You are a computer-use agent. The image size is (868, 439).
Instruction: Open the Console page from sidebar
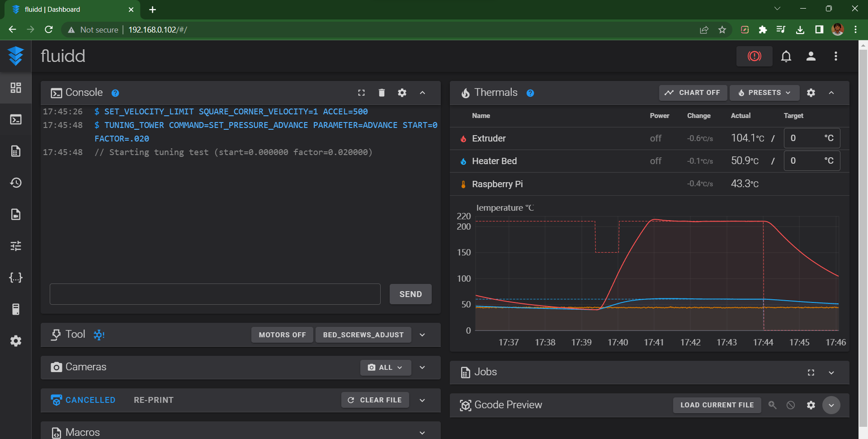coord(16,119)
